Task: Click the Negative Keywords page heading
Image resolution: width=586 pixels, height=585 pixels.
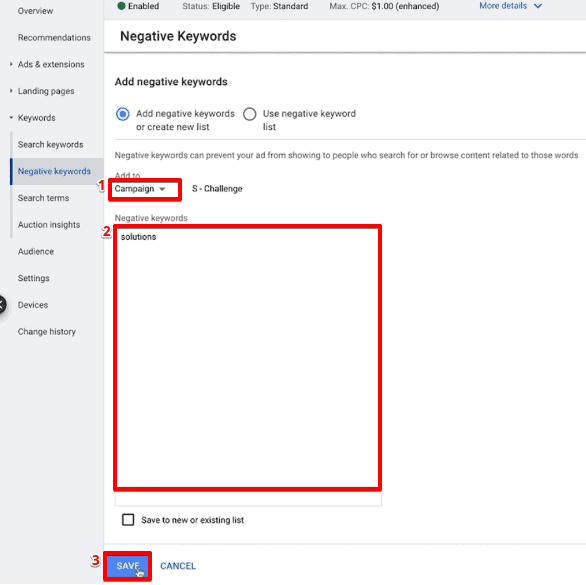Action: 178,36
